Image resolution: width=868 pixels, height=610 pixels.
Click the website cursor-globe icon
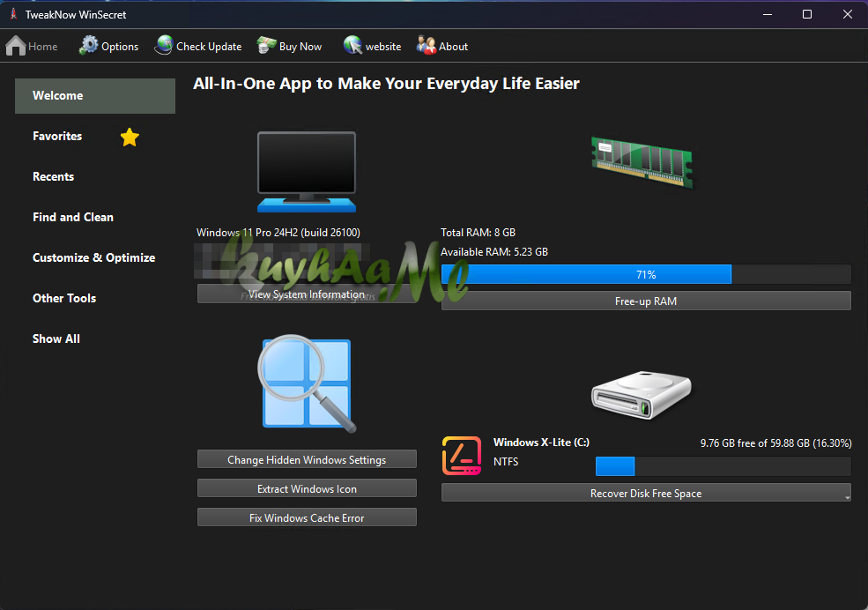(x=352, y=46)
